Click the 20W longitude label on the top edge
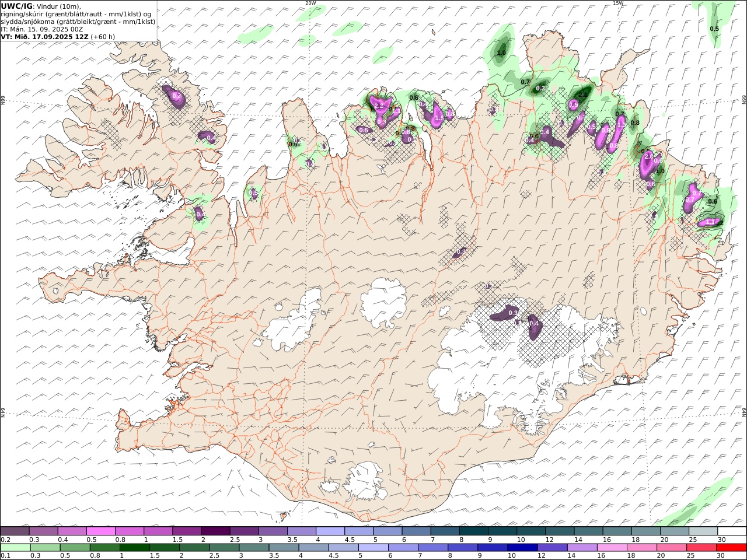Screen dimensions: 747x560 tap(310, 3)
